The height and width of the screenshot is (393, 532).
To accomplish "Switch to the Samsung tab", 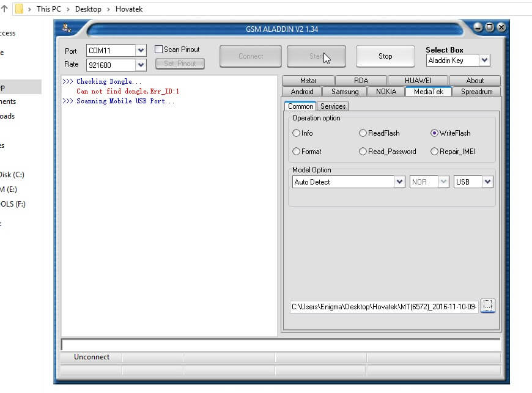I will click(345, 92).
